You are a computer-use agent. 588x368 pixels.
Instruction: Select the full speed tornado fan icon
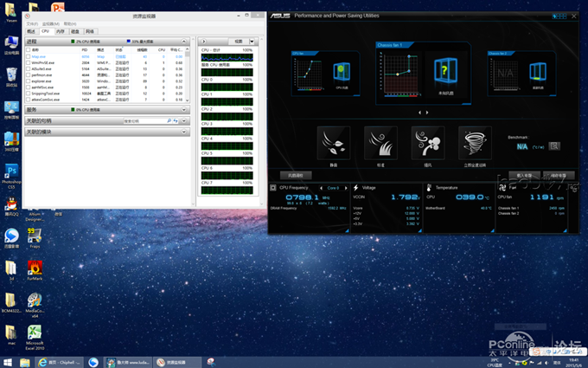click(x=475, y=143)
